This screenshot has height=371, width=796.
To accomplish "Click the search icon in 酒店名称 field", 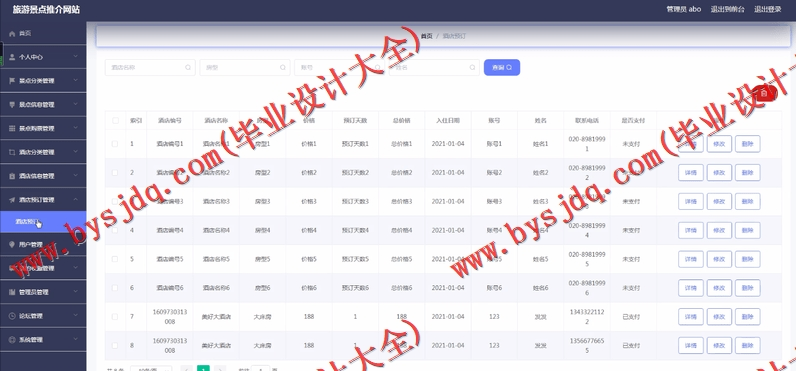I will [x=188, y=68].
